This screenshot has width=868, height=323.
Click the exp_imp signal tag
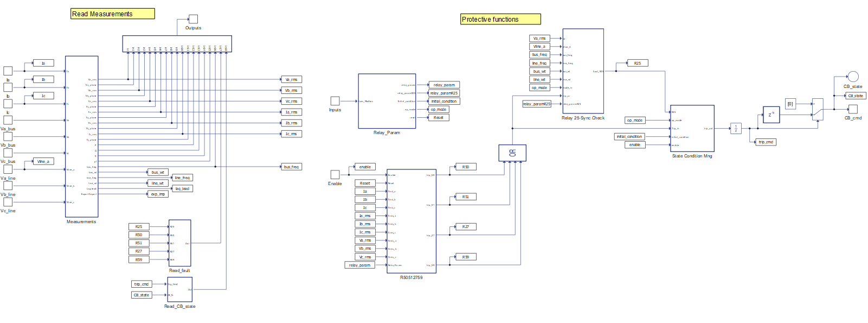[x=158, y=194]
